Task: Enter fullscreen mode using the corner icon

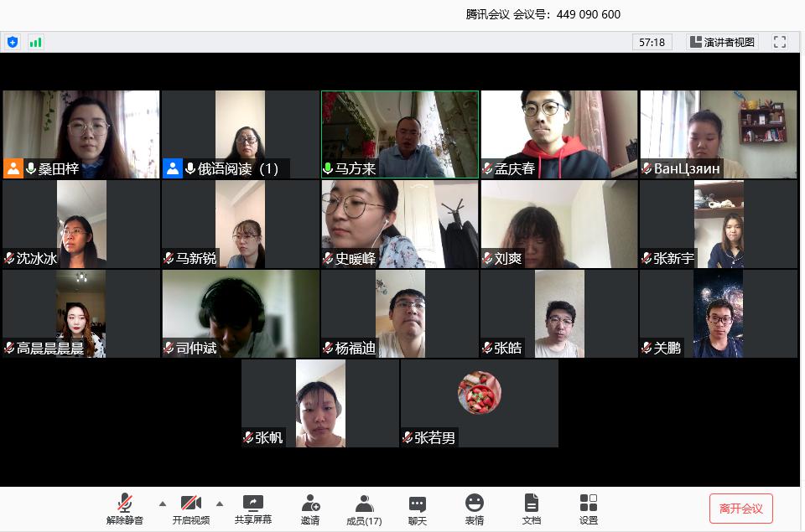Action: 780,42
